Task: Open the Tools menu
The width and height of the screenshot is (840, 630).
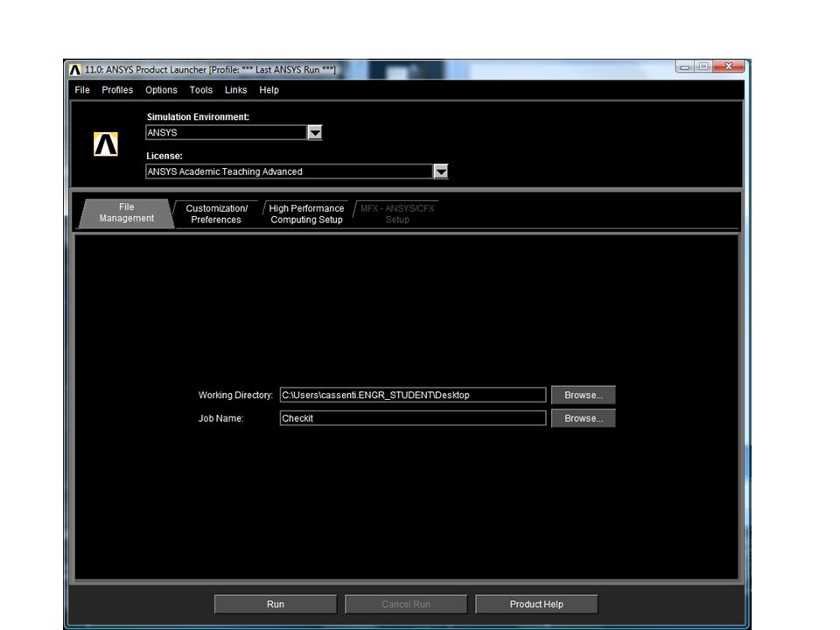Action: pyautogui.click(x=201, y=90)
